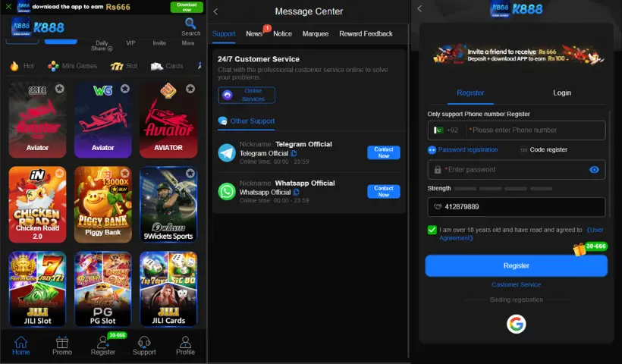
Task: Click the blue Register button
Action: [516, 265]
